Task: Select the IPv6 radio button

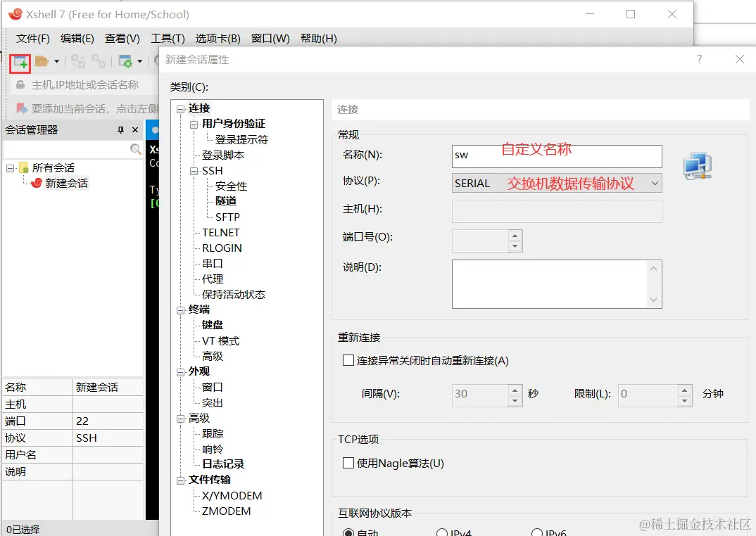Action: [x=536, y=532]
